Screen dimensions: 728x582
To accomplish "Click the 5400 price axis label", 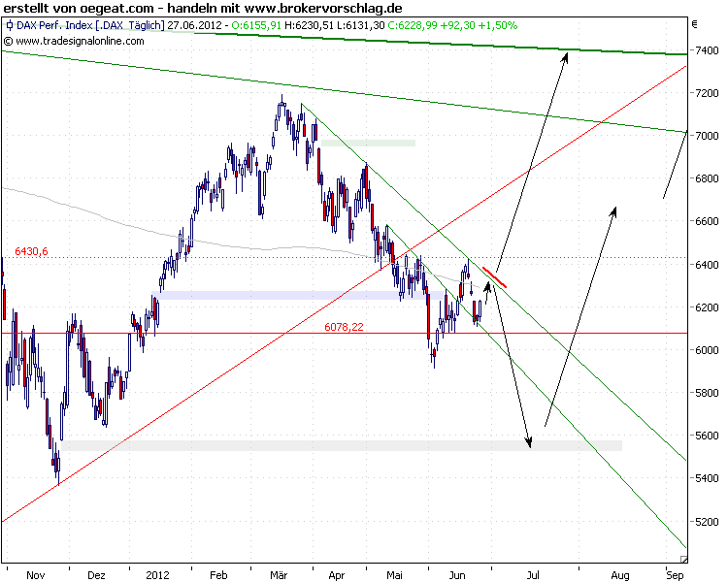I will point(707,478).
